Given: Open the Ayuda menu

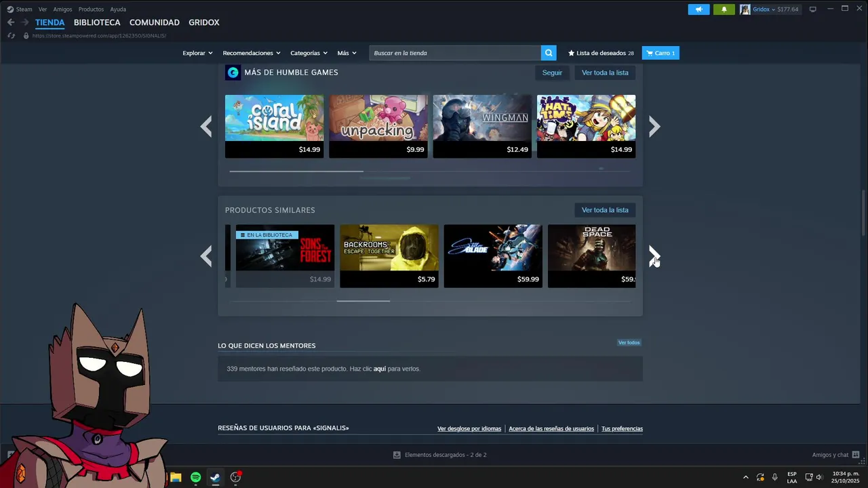Looking at the screenshot, I should [118, 9].
